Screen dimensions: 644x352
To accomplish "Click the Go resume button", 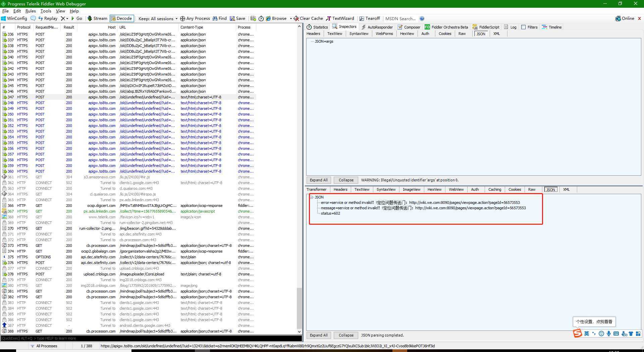I will pyautogui.click(x=77, y=18).
